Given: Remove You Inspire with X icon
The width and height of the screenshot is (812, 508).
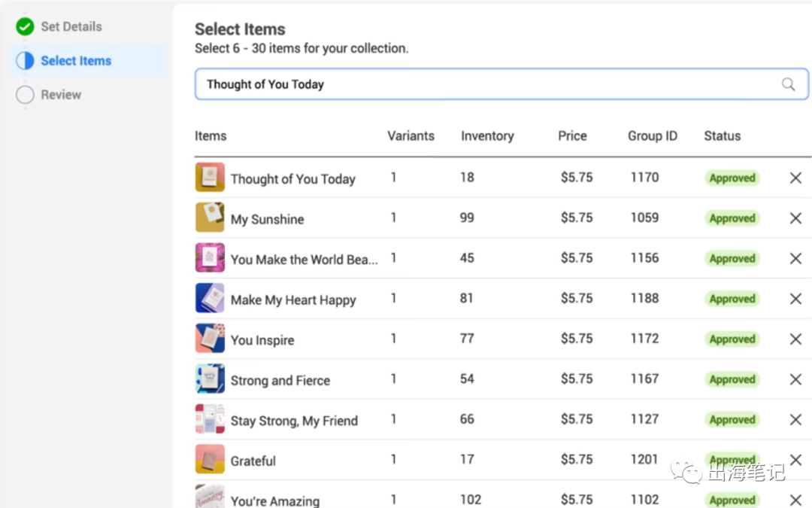Looking at the screenshot, I should pos(795,339).
